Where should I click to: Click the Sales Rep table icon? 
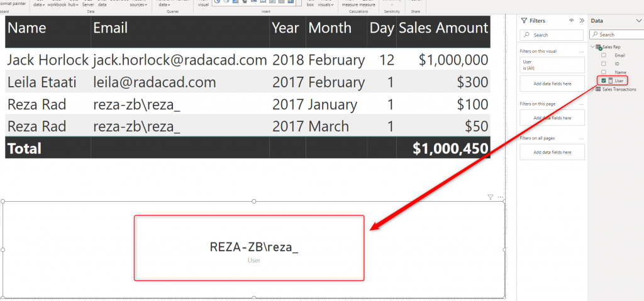599,47
